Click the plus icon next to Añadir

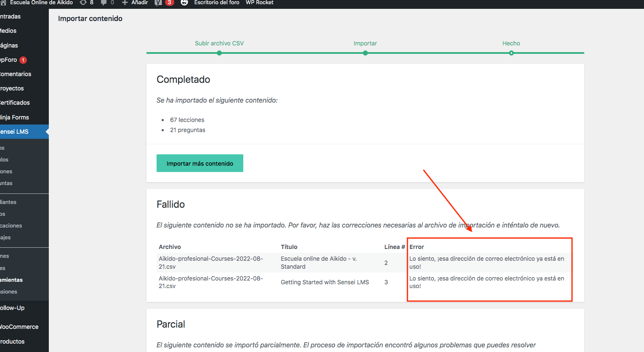tap(125, 3)
